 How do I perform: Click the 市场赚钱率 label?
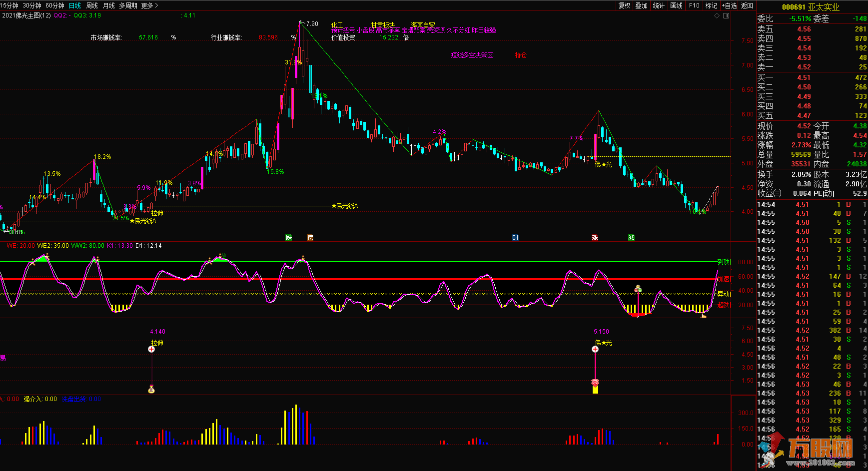[106, 37]
